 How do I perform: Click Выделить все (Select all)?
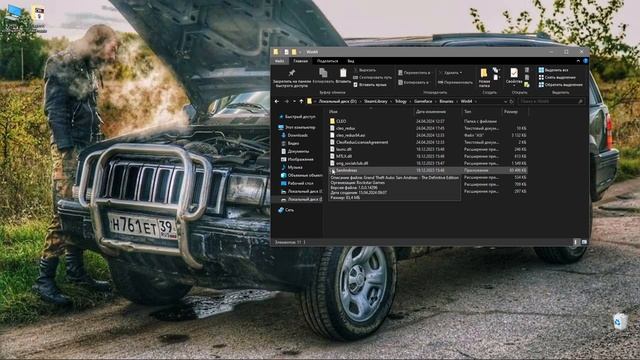[x=553, y=70]
